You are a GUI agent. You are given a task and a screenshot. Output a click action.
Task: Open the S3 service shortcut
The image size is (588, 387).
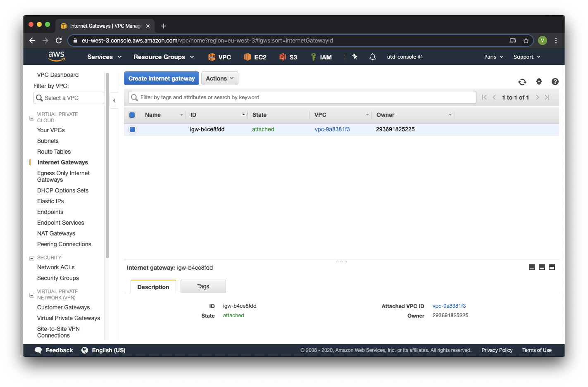(x=288, y=57)
